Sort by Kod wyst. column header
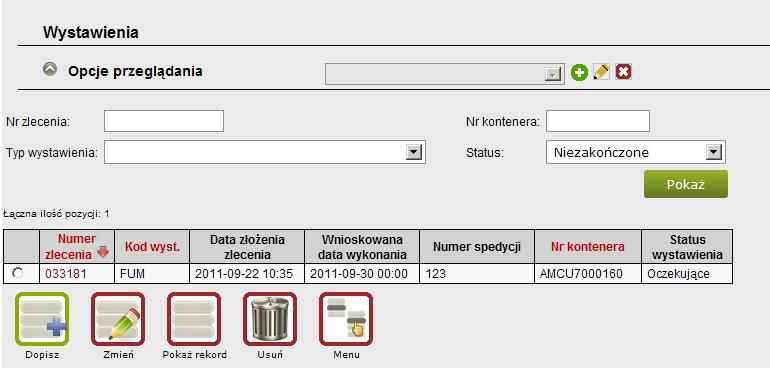The image size is (770, 368). [152, 247]
